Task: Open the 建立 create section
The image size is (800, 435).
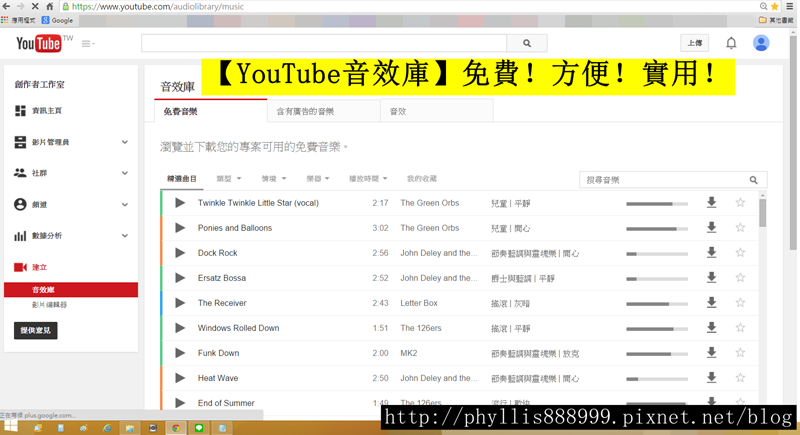Action: pos(31,267)
